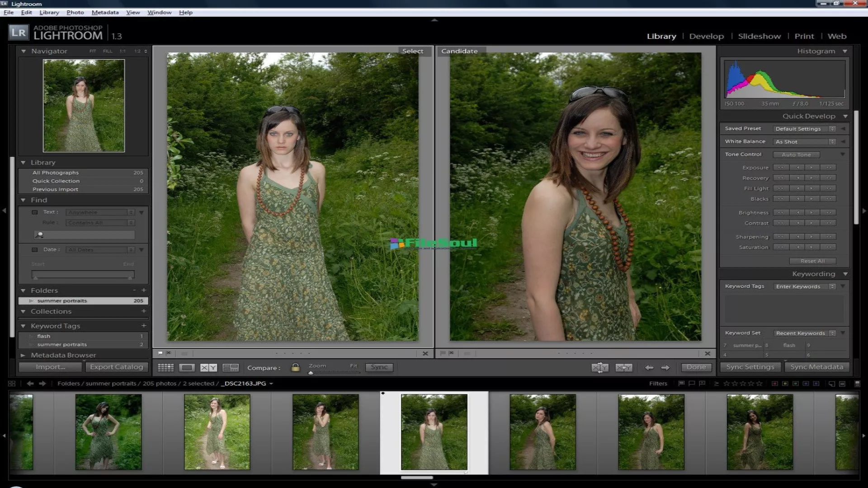Open the Library menu
Image resolution: width=868 pixels, height=488 pixels.
(x=48, y=12)
